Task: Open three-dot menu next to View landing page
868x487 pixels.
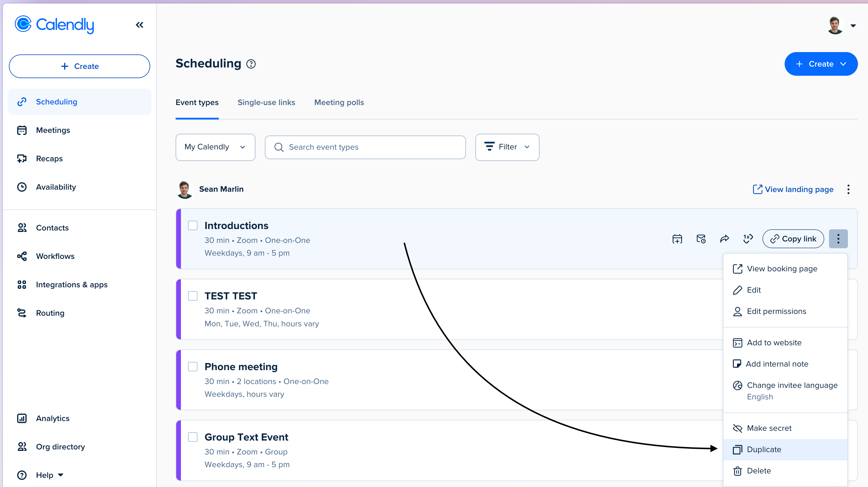Action: pyautogui.click(x=848, y=189)
